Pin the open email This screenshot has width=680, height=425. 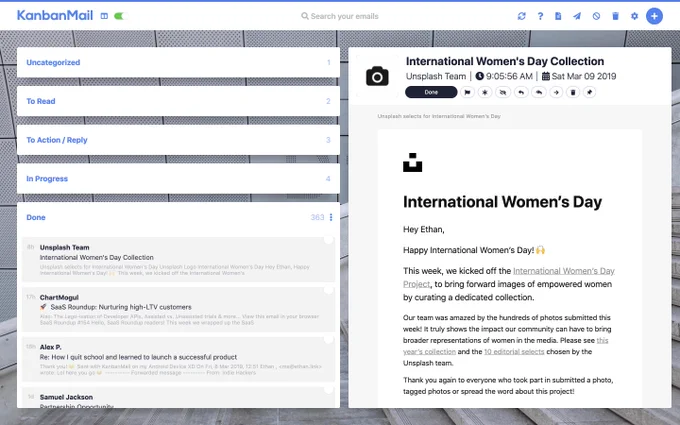click(589, 92)
